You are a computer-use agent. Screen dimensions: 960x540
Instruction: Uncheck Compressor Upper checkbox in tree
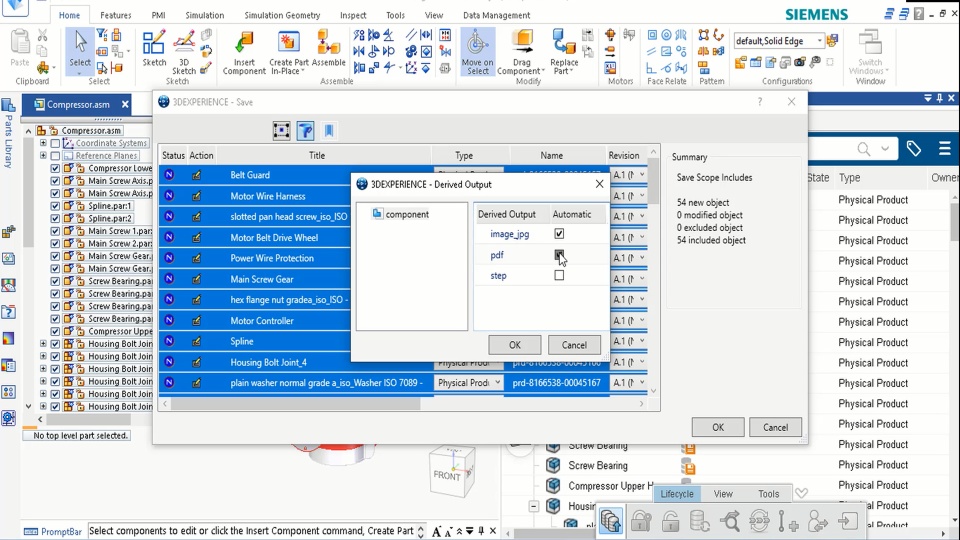pos(55,331)
